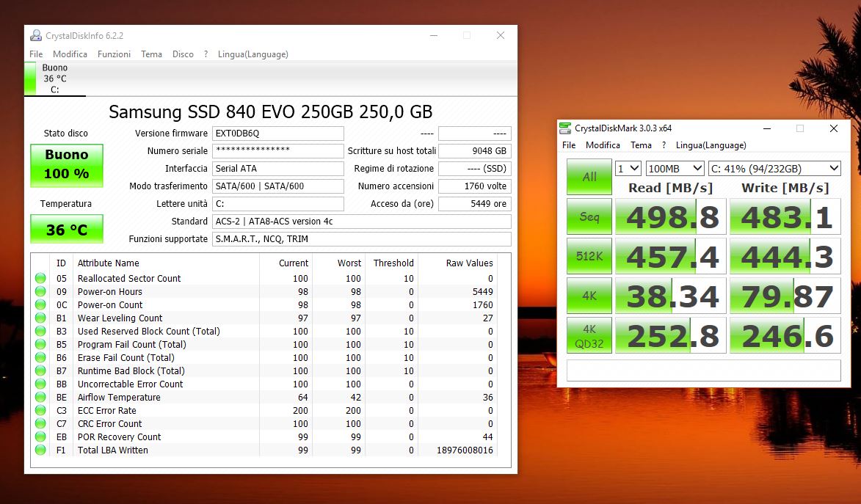Click the 512K write result 444.3

point(785,256)
